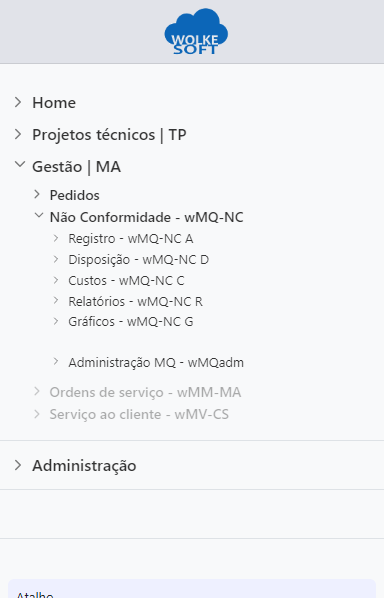
Task: Open Relatórios - wMQ-NC R
Action: 135,302
